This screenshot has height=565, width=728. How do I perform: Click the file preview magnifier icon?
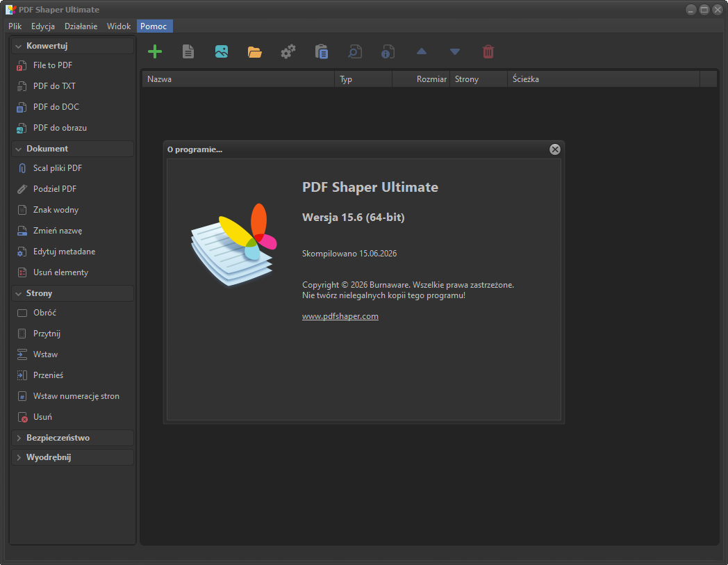[355, 51]
